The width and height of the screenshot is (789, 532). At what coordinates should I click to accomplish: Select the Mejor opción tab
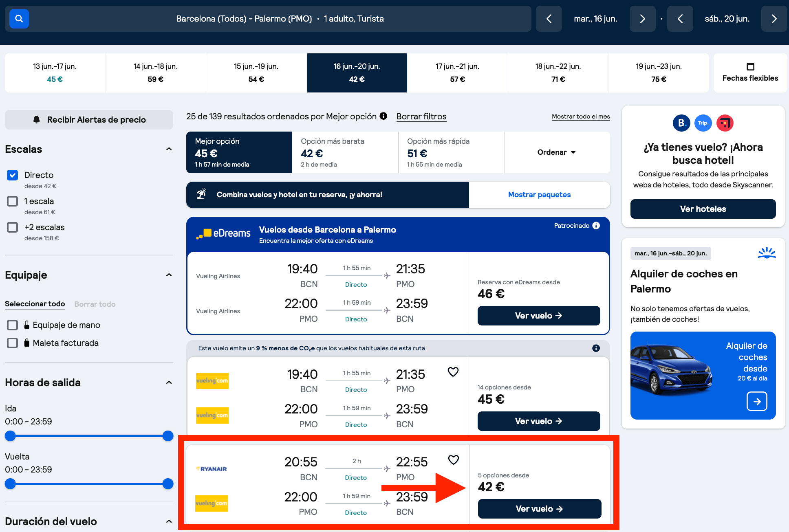pyautogui.click(x=239, y=152)
